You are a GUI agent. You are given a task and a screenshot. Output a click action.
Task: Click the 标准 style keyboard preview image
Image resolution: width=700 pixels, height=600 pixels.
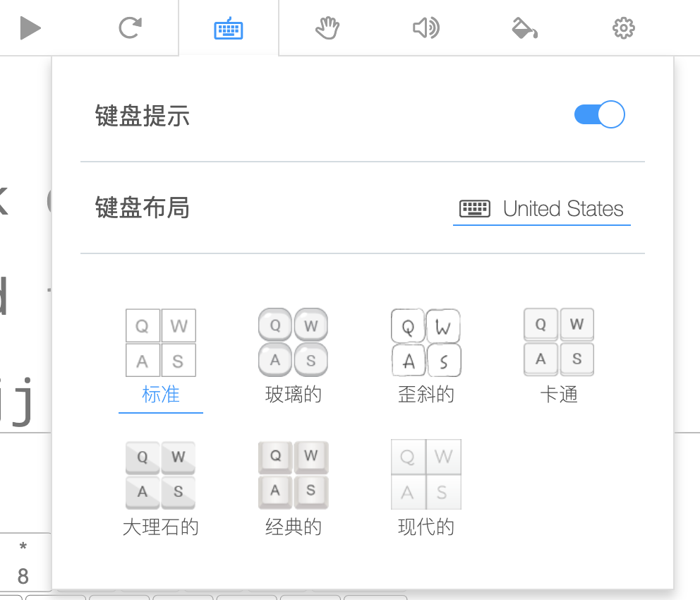[160, 342]
